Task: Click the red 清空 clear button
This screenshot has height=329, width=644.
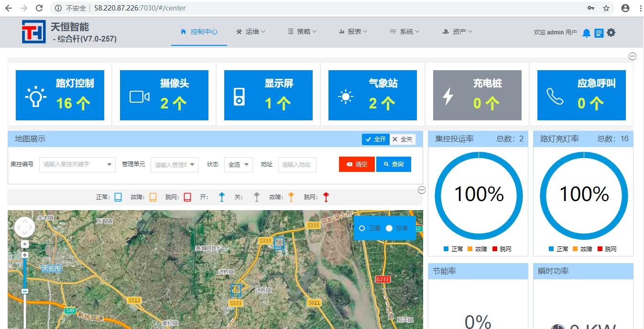Action: pos(357,164)
